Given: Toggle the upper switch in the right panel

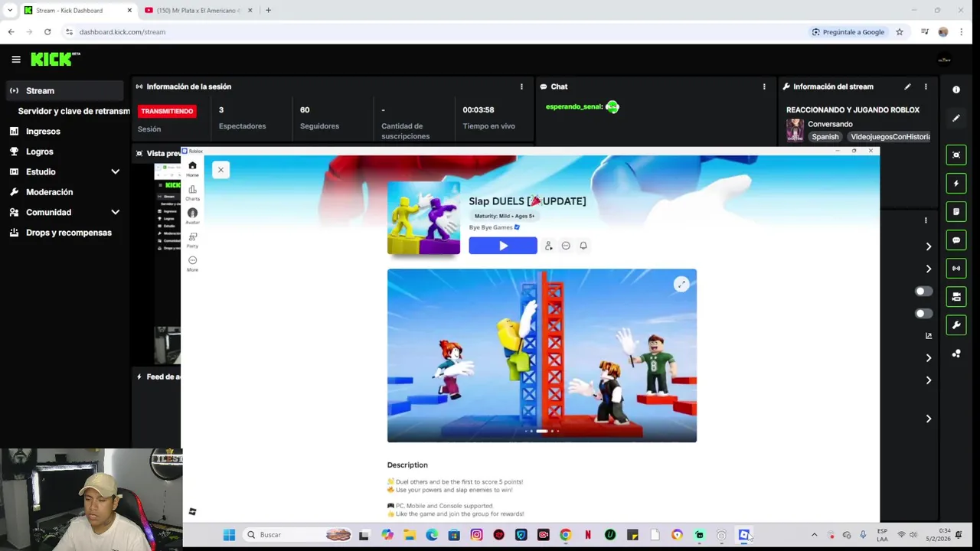Looking at the screenshot, I should tap(924, 292).
